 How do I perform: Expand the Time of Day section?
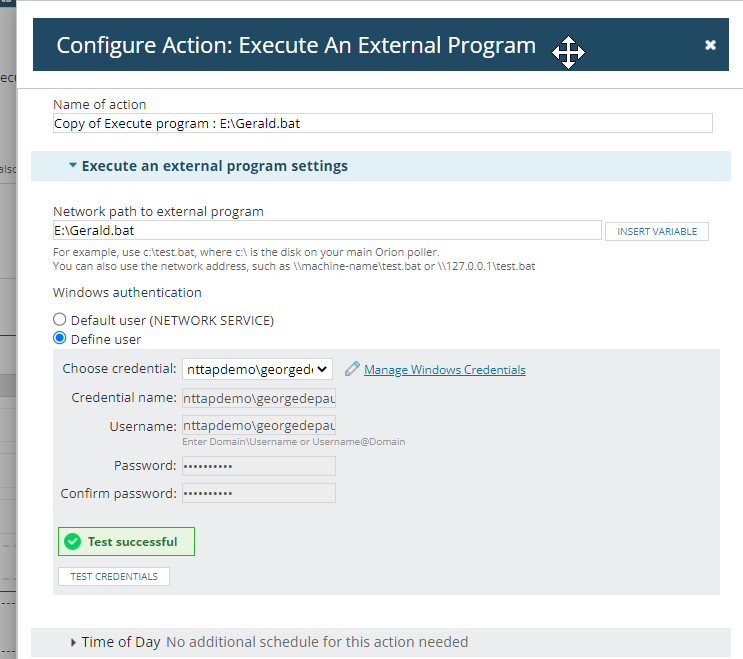[x=74, y=642]
